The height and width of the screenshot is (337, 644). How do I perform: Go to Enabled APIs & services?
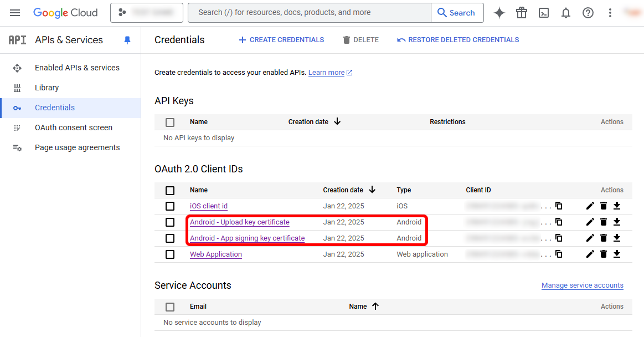point(70,68)
